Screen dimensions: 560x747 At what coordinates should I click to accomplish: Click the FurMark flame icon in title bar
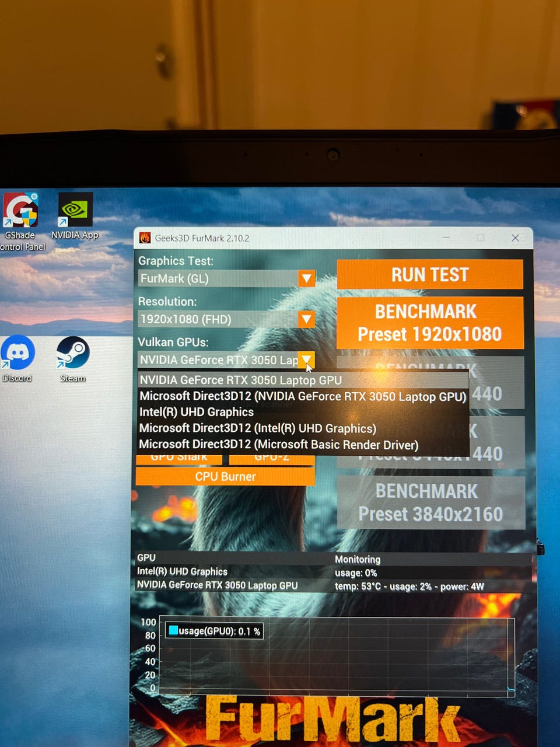point(145,238)
